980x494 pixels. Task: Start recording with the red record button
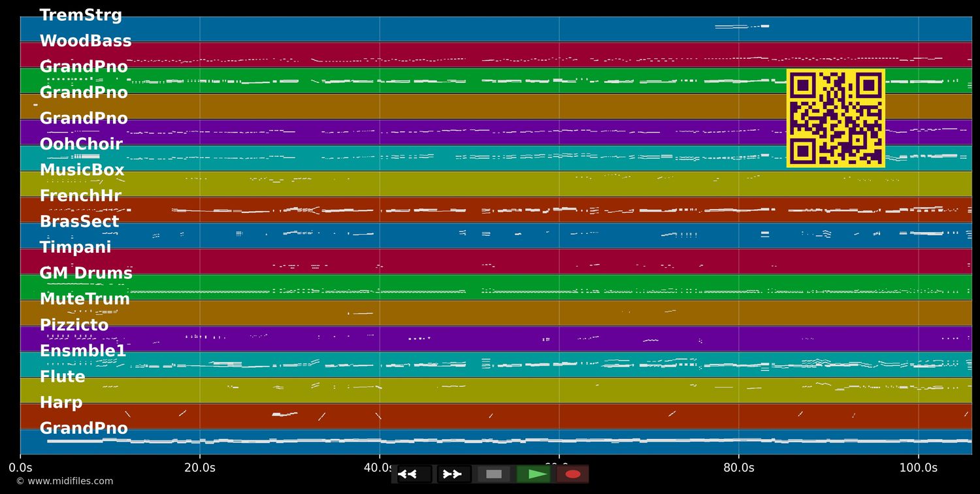[573, 474]
